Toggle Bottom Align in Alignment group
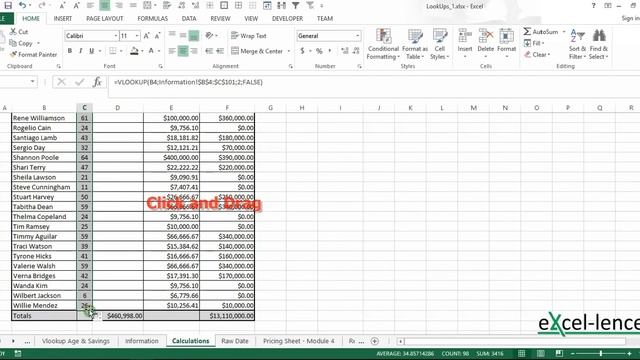The width and height of the screenshot is (640, 360). (x=194, y=36)
